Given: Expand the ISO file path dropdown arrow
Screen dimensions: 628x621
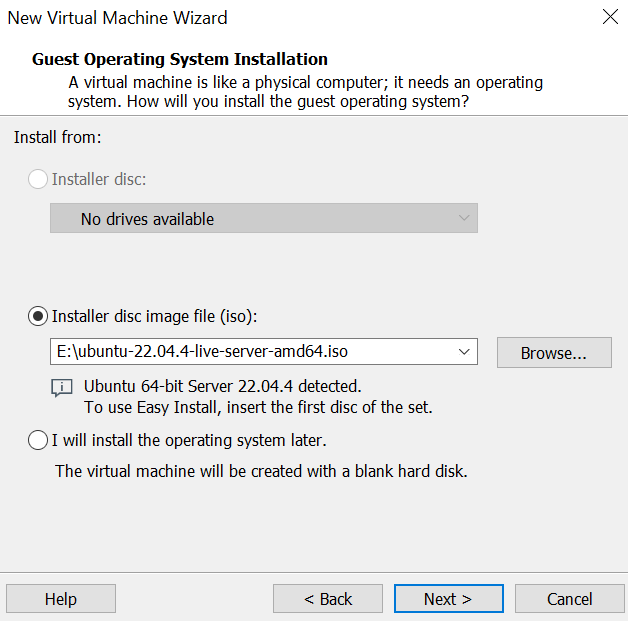Looking at the screenshot, I should point(463,352).
